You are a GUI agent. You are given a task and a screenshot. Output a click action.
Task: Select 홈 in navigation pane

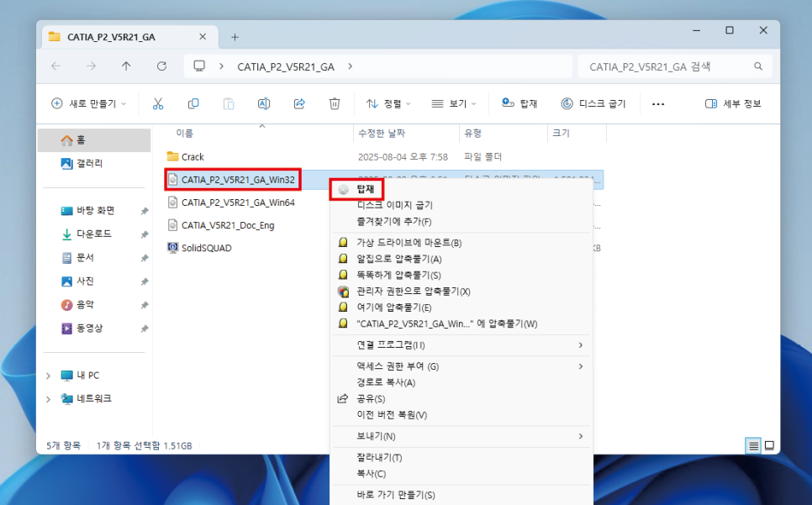pos(94,139)
